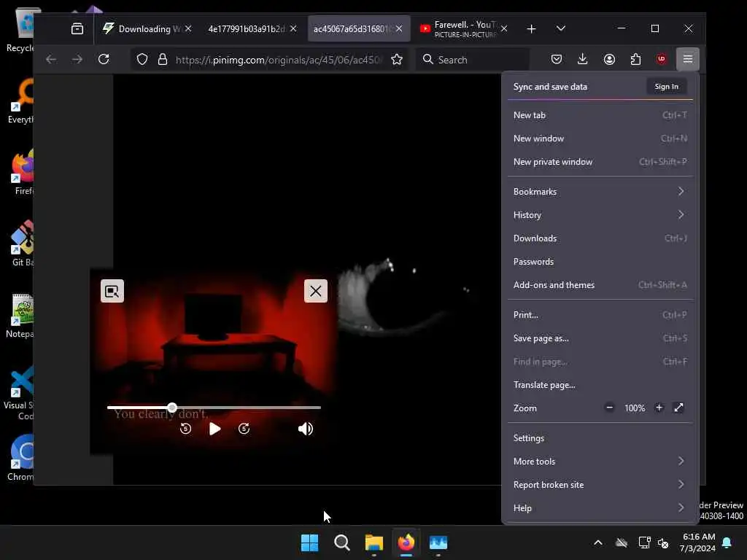The image size is (747, 560).
Task: Open a new tab with plus button
Action: pyautogui.click(x=531, y=29)
